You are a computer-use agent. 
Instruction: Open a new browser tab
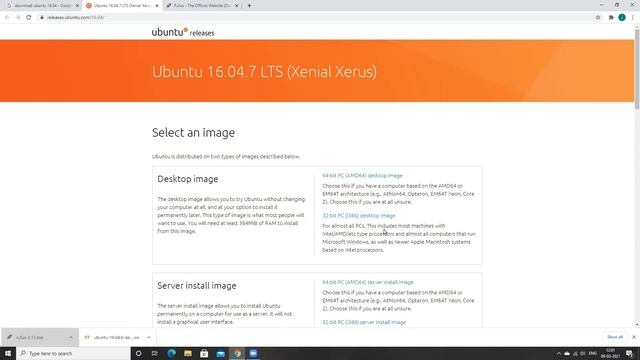click(249, 6)
